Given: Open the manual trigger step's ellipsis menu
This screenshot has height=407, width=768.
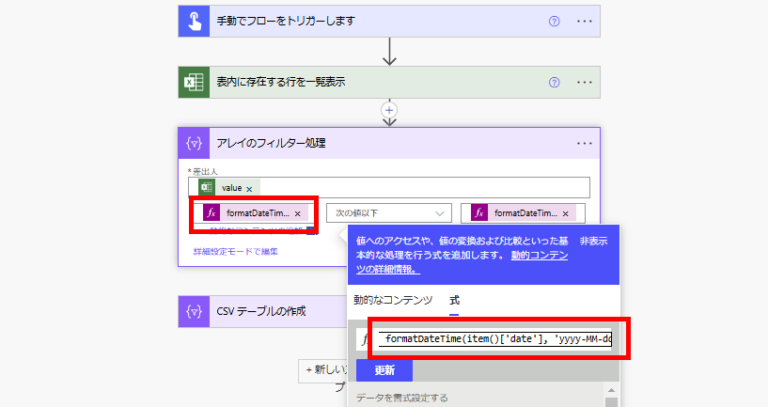Looking at the screenshot, I should coord(584,21).
